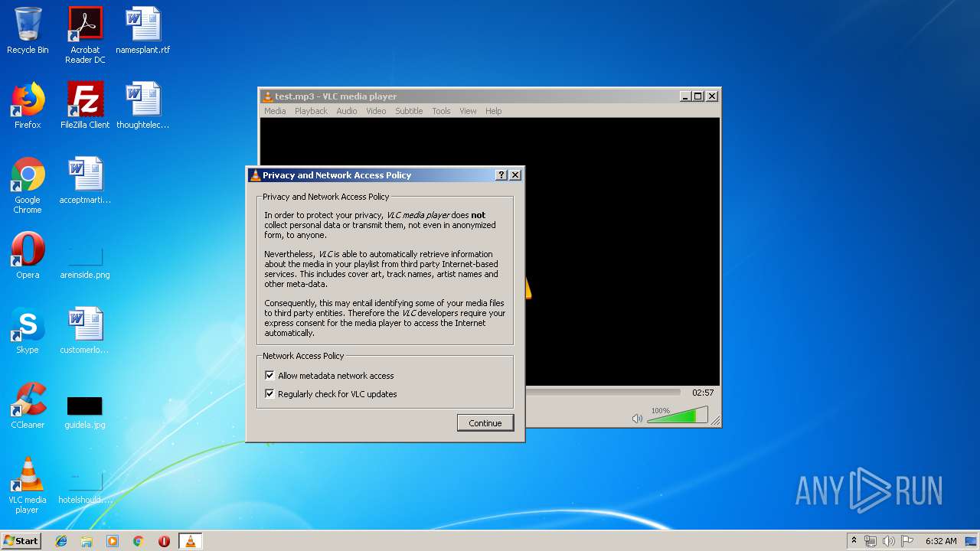
Task: Adjust the VLC volume slider
Action: tap(678, 416)
